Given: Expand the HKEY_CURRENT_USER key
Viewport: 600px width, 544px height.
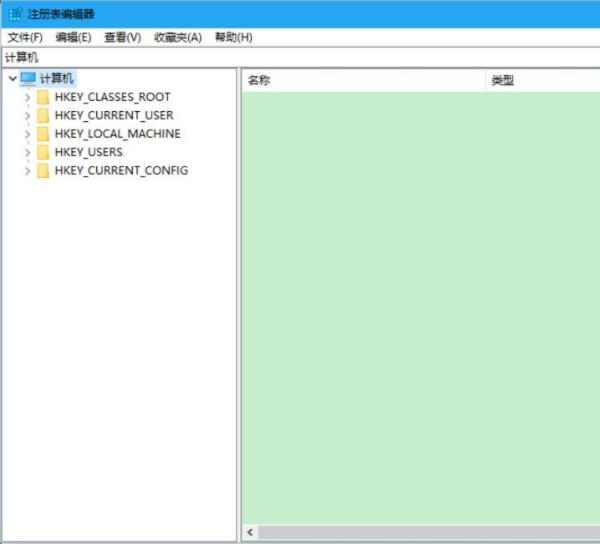Looking at the screenshot, I should (x=27, y=116).
